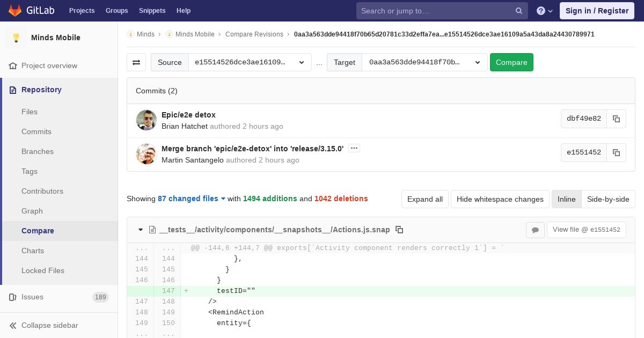The width and height of the screenshot is (644, 338).
Task: Open Locked Files in the sidebar
Action: coord(43,270)
